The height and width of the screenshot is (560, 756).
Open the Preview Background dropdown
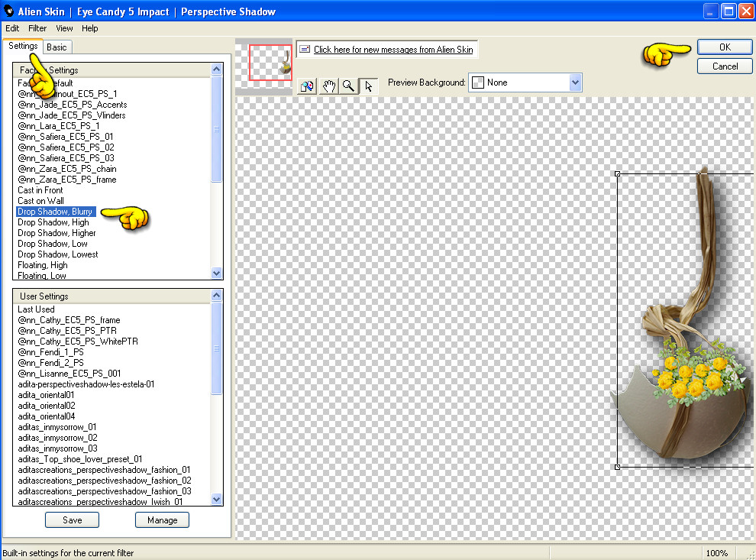575,83
